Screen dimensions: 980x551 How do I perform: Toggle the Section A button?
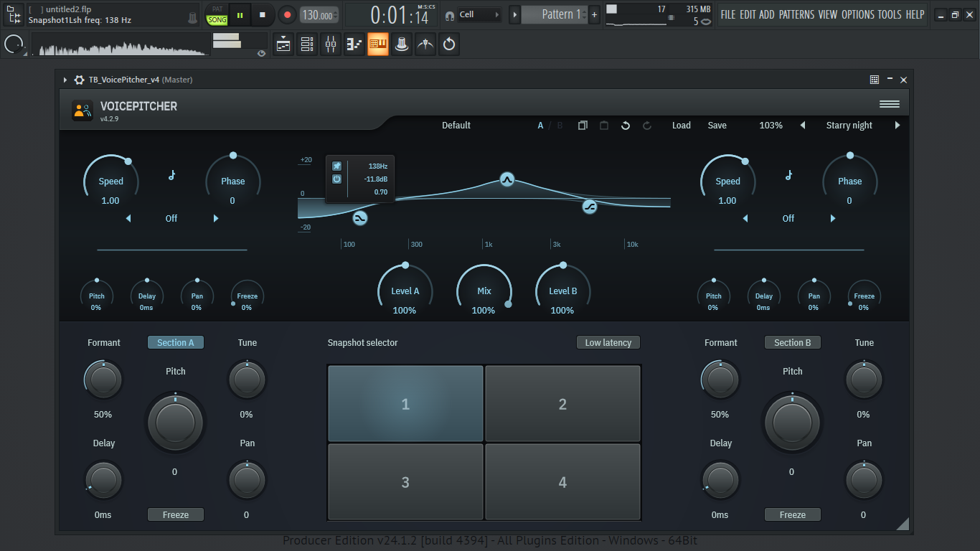[x=176, y=342]
